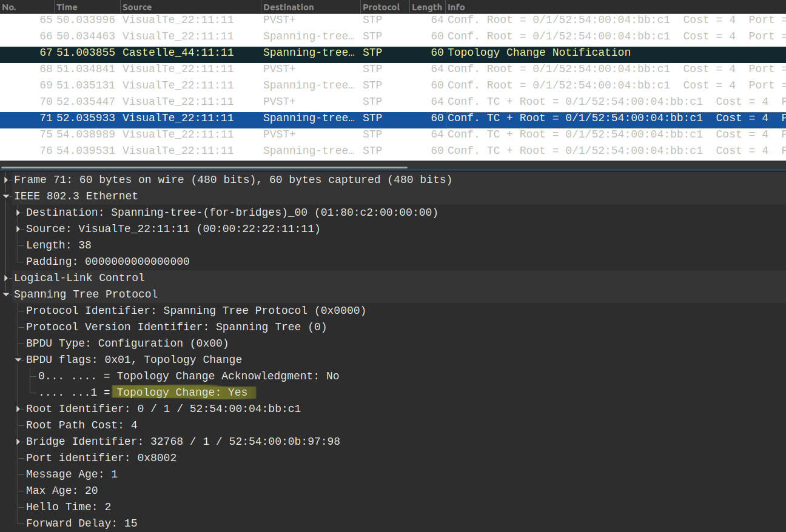Select packet 65 in the packet list
Viewport: 786px width, 532px height.
(x=243, y=19)
